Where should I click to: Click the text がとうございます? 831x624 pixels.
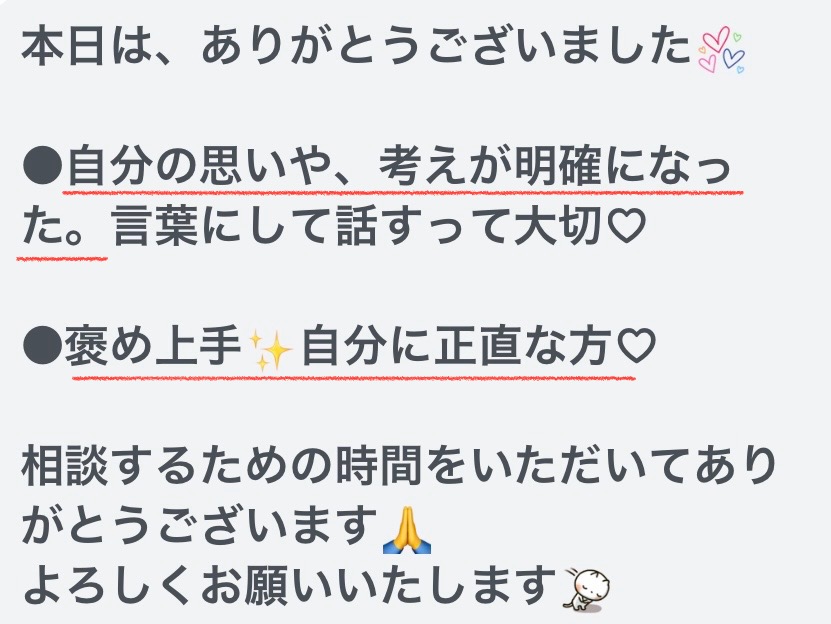pyautogui.click(x=200, y=527)
